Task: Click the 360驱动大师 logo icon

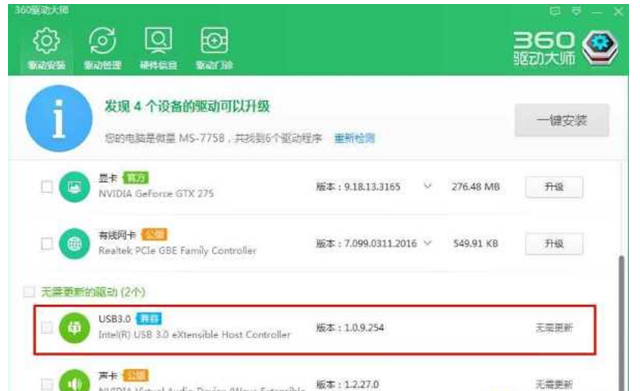Action: tap(600, 49)
